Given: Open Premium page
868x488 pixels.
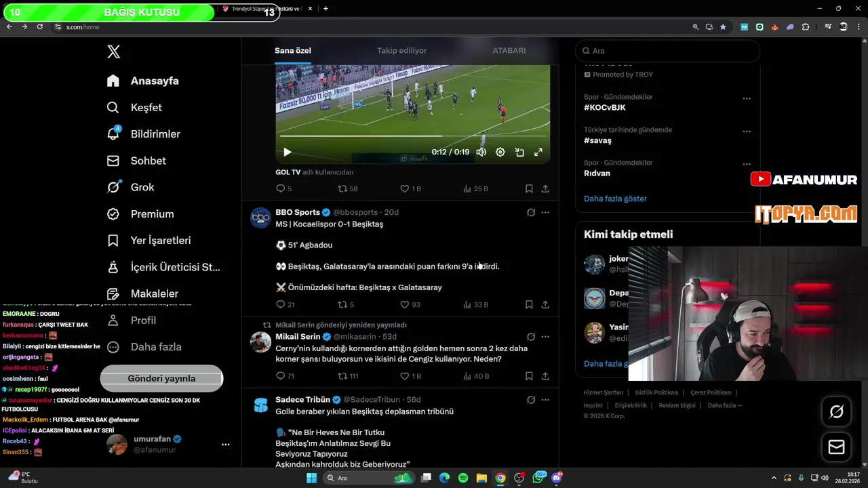Looking at the screenshot, I should click(x=140, y=213).
